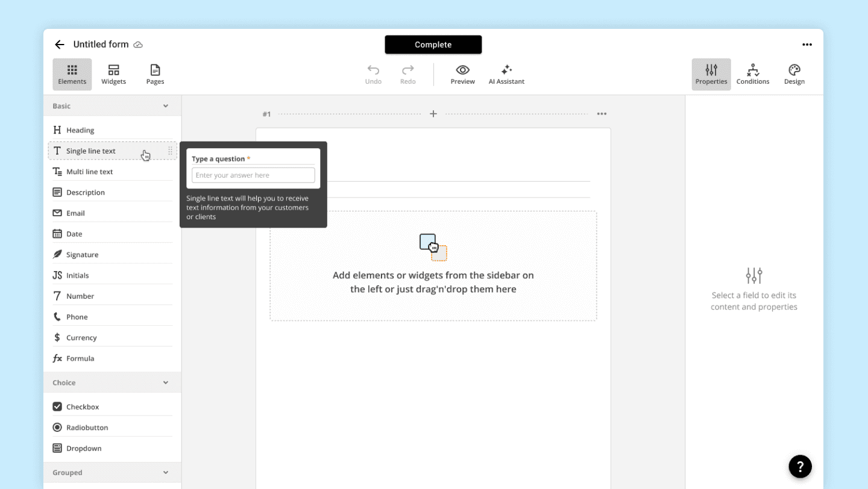Screen dimensions: 868x489
Task: Add a Phone field element
Action: click(x=112, y=317)
